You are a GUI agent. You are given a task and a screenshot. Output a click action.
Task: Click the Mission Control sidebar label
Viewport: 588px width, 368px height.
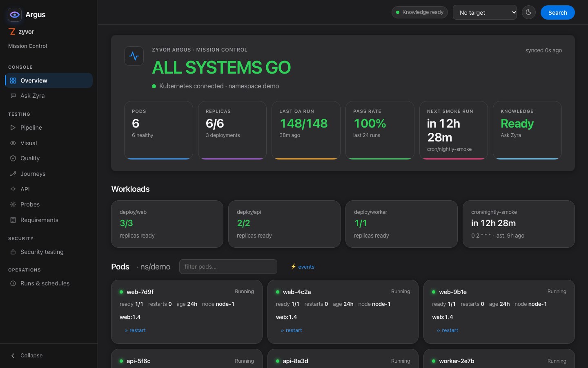pos(27,46)
